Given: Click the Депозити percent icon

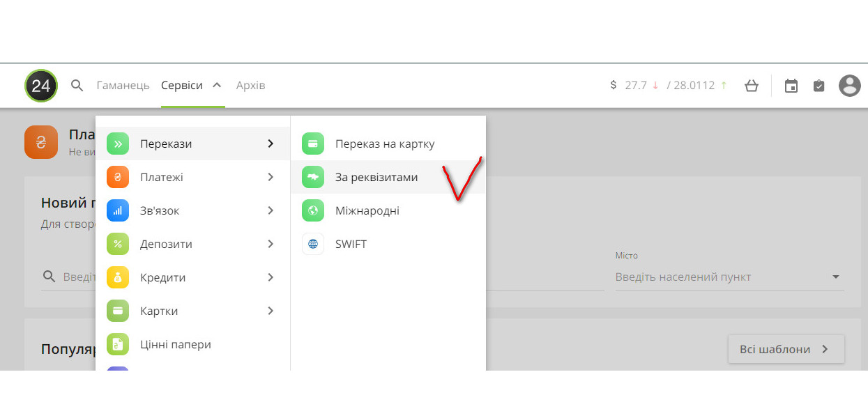Looking at the screenshot, I should pos(118,244).
